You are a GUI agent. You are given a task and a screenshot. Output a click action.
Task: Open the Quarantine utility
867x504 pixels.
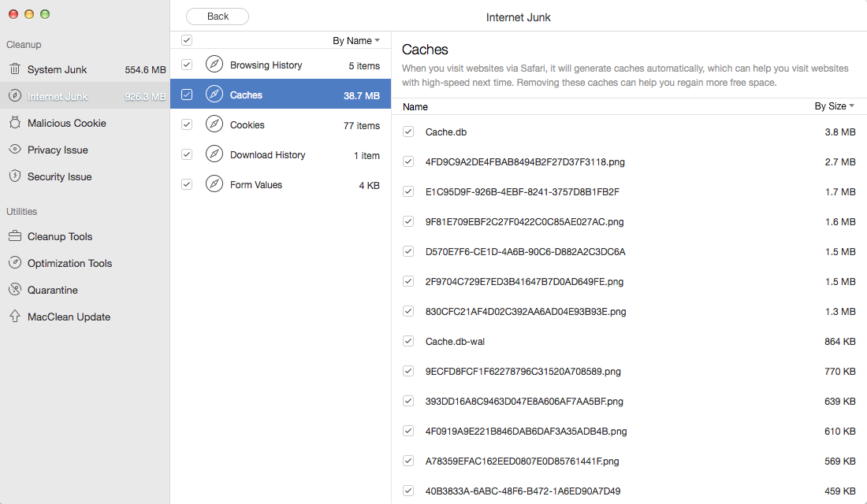pyautogui.click(x=85, y=290)
